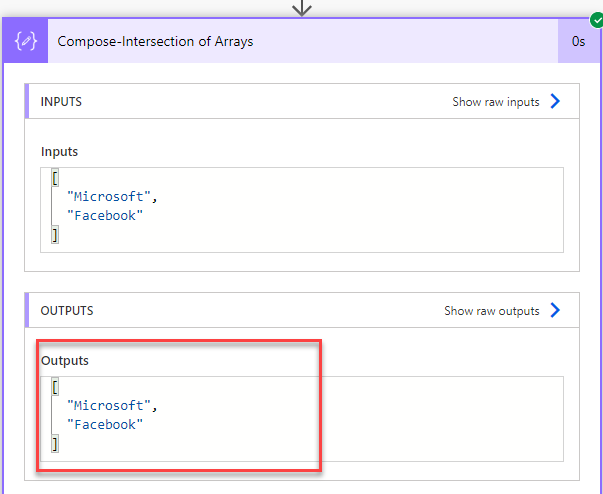Click the Compose action curly-brace icon
Viewport: 603px width, 494px height.
pos(26,41)
